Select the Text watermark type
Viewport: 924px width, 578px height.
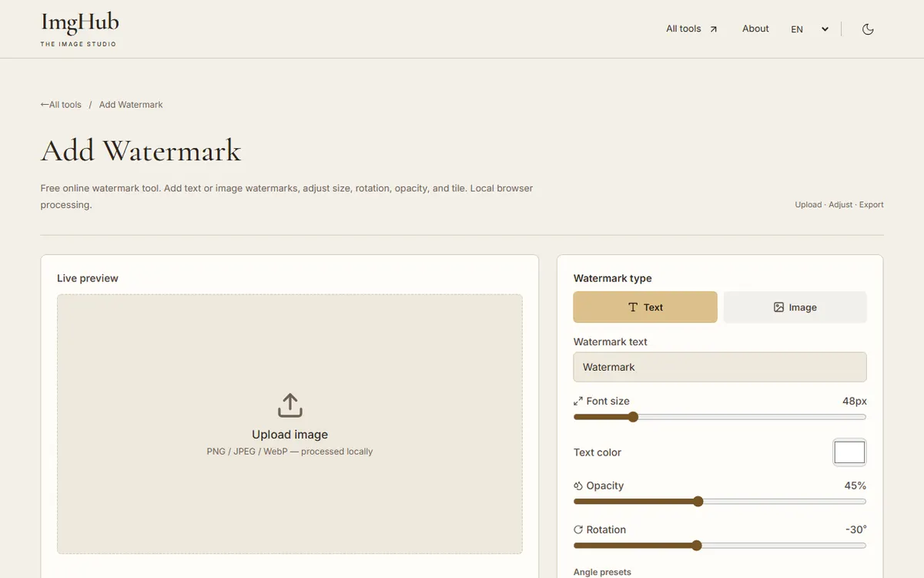click(645, 307)
